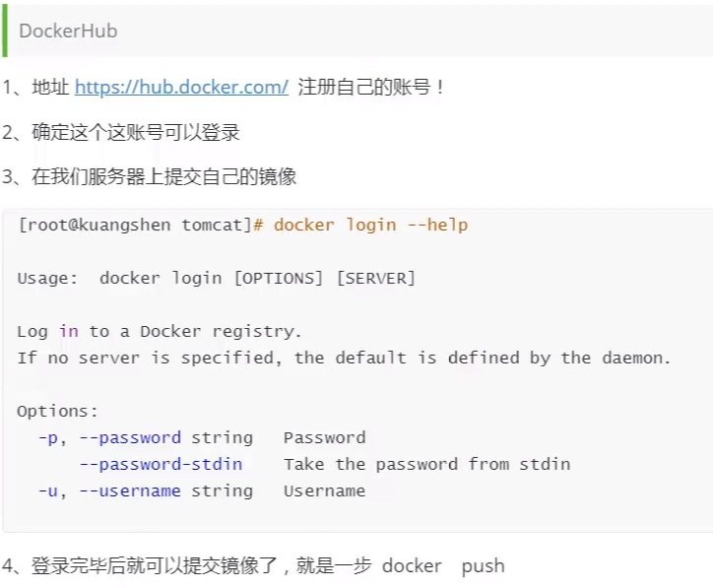Click the --password-stdin option
This screenshot has width=713, height=588.
coord(161,464)
